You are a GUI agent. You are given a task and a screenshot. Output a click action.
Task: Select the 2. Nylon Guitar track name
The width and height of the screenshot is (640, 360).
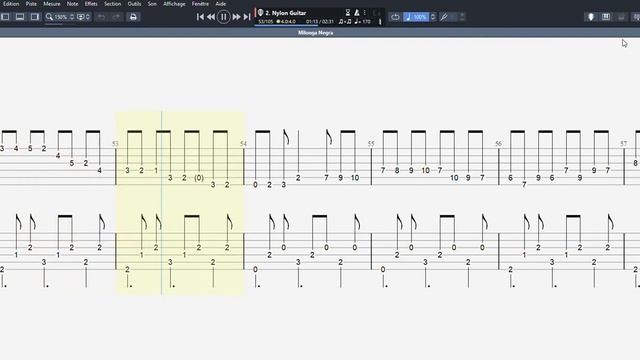pos(286,13)
